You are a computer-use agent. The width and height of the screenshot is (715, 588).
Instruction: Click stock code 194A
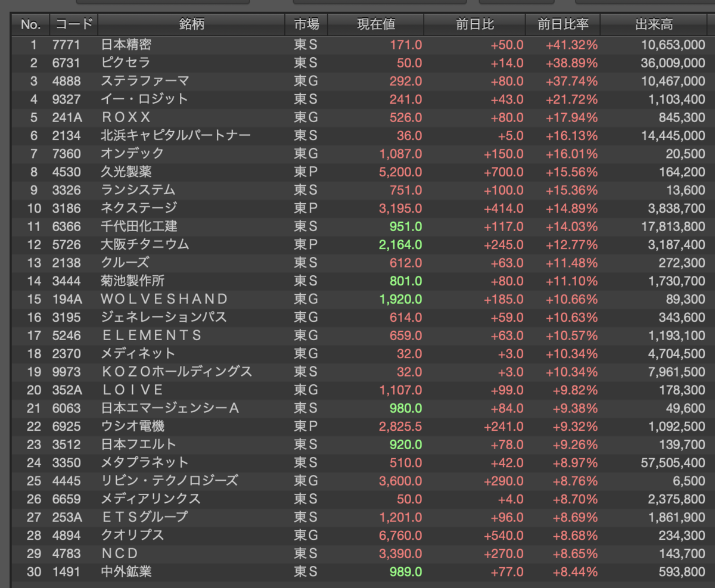pos(67,299)
